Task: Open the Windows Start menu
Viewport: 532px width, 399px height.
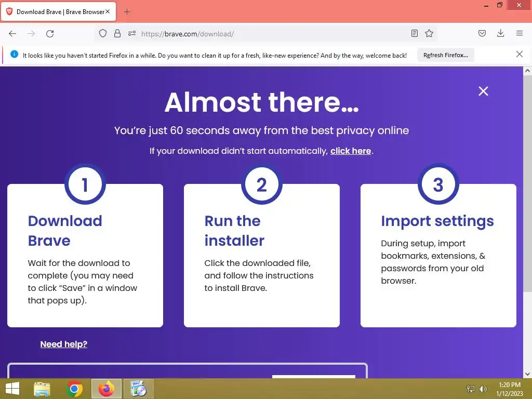Action: pos(12,389)
